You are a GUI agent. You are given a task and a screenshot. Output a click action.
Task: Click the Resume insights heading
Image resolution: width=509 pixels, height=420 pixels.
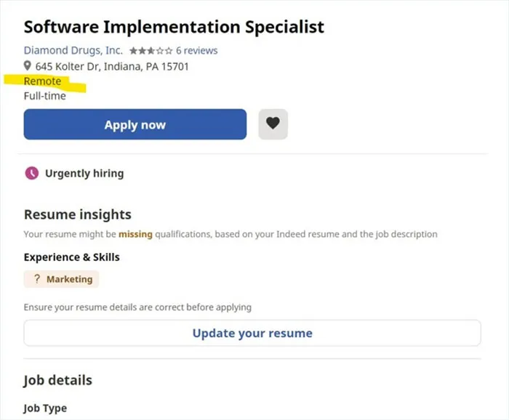78,214
